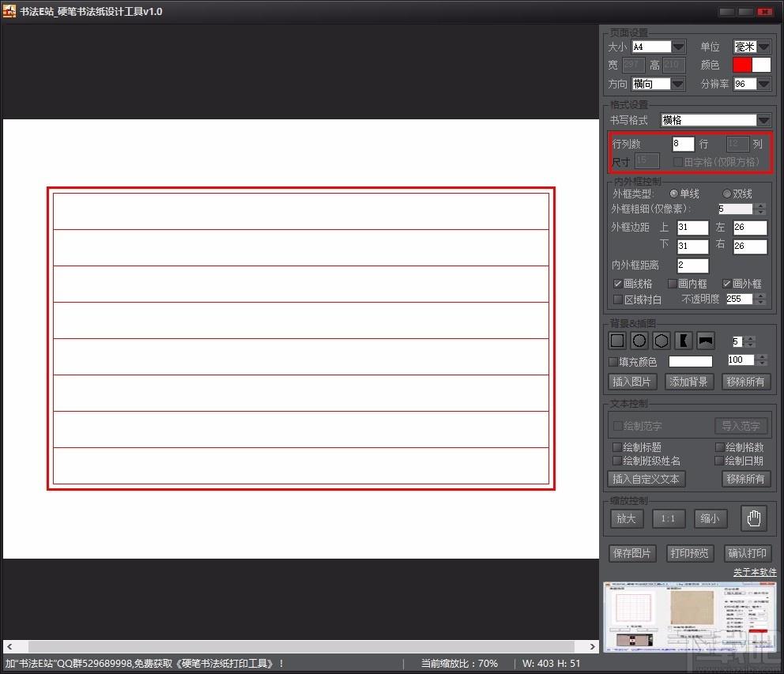Screen dimensions: 784x674
Task: Select the hexagon shape background icon
Action: (661, 341)
